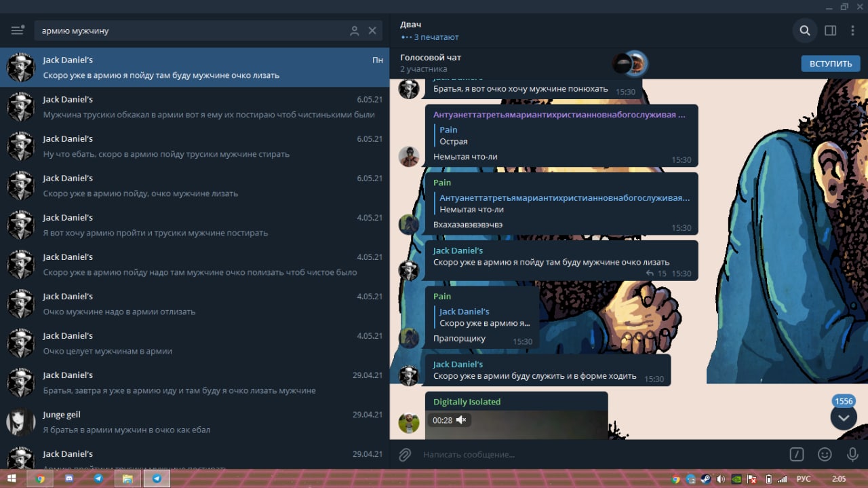Click the Action Center flag tray icon

752,478
